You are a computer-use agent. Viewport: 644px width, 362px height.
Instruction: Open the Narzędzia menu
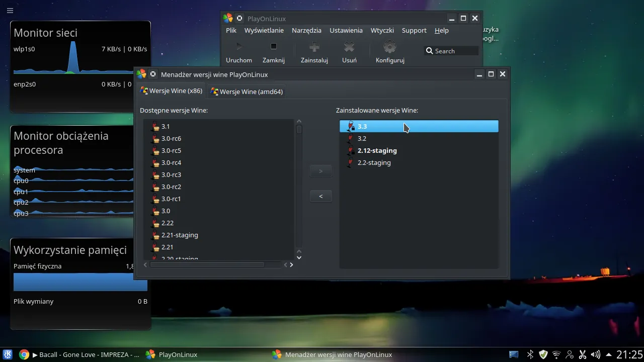pyautogui.click(x=306, y=30)
